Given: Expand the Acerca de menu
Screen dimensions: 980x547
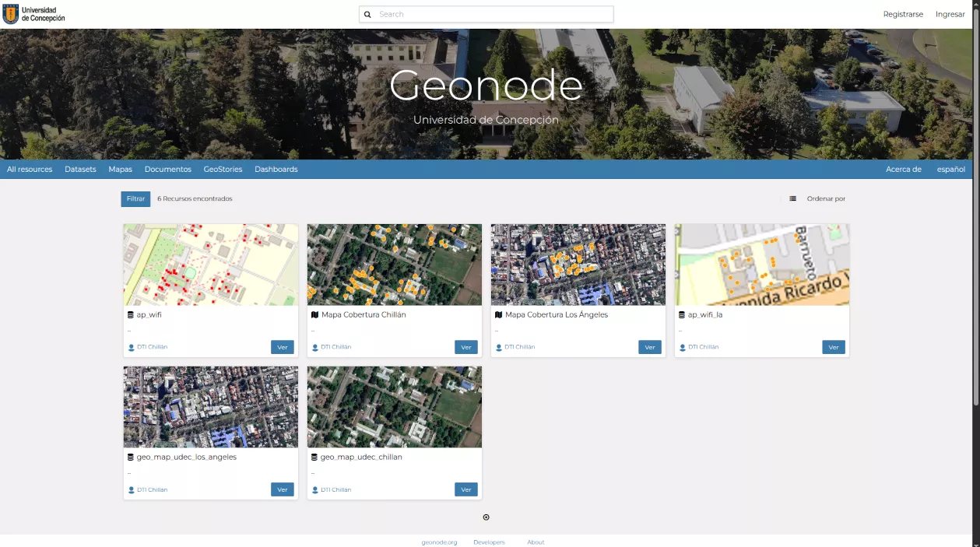Looking at the screenshot, I should tap(903, 170).
